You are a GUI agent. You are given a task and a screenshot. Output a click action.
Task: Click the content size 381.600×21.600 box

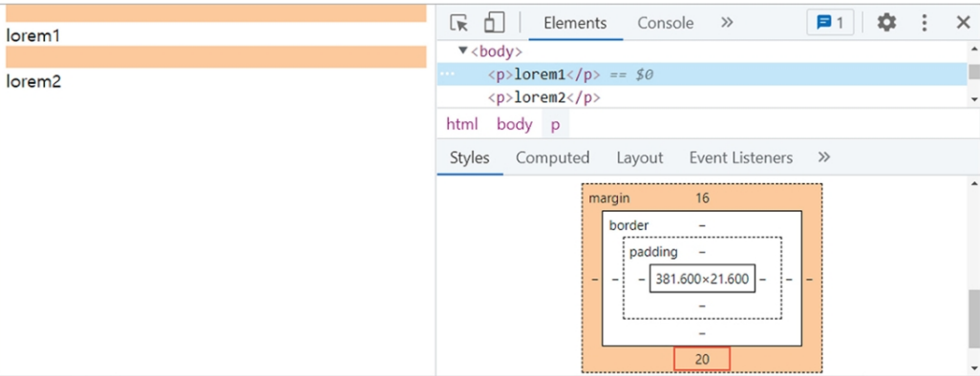pos(702,280)
